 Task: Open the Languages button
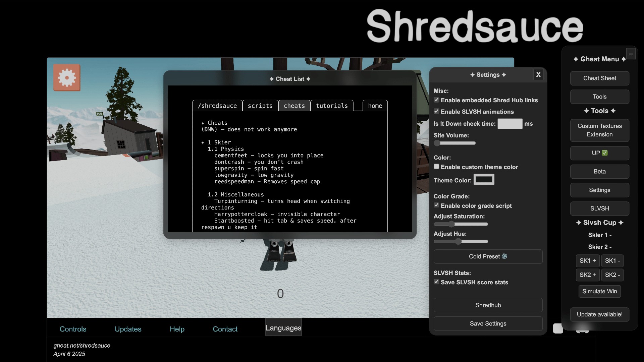[x=283, y=328]
